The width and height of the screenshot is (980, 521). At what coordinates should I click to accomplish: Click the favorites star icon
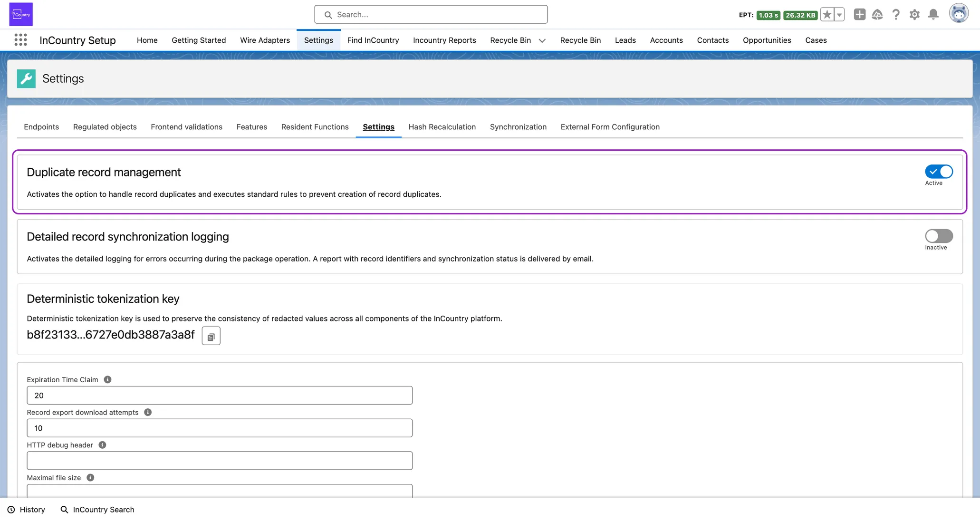(827, 15)
